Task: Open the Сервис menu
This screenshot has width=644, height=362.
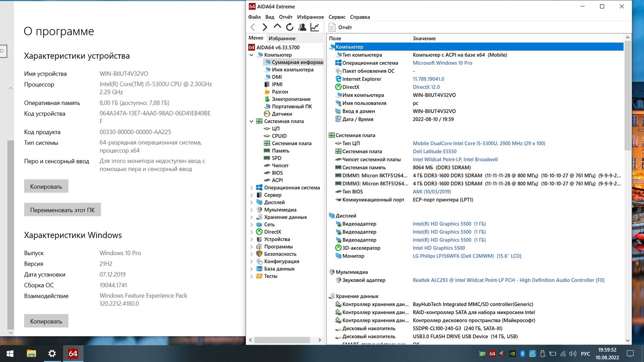Action: [x=337, y=17]
